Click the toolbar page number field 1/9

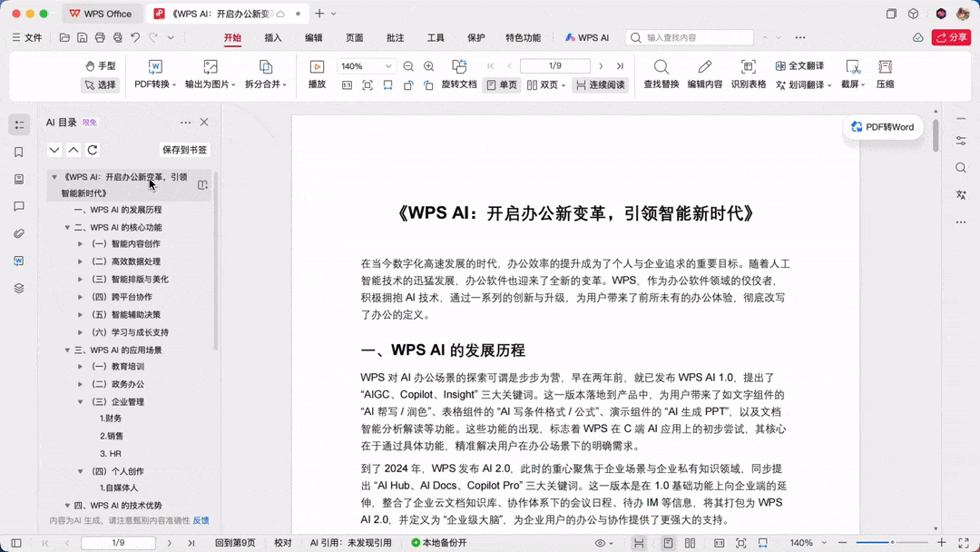point(555,65)
